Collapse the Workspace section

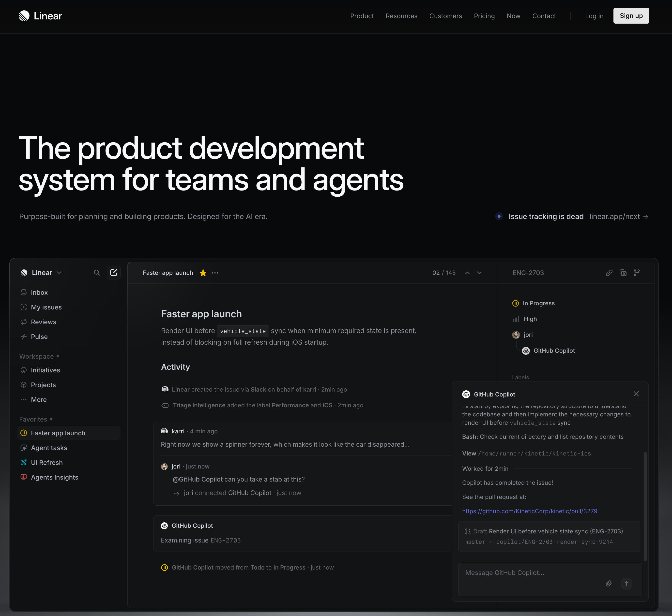click(39, 356)
